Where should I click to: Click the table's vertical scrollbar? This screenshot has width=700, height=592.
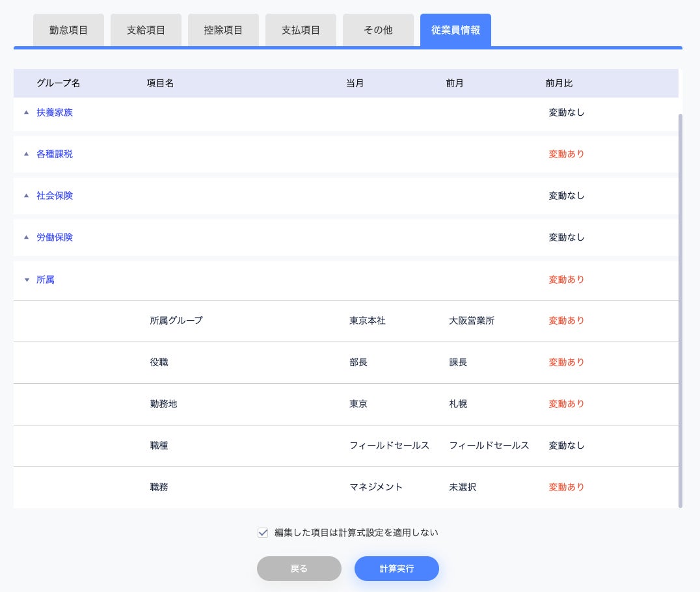click(680, 310)
